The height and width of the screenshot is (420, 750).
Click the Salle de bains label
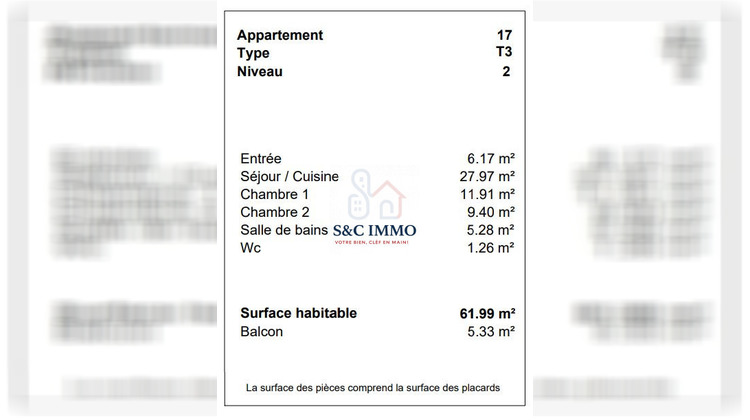click(285, 230)
